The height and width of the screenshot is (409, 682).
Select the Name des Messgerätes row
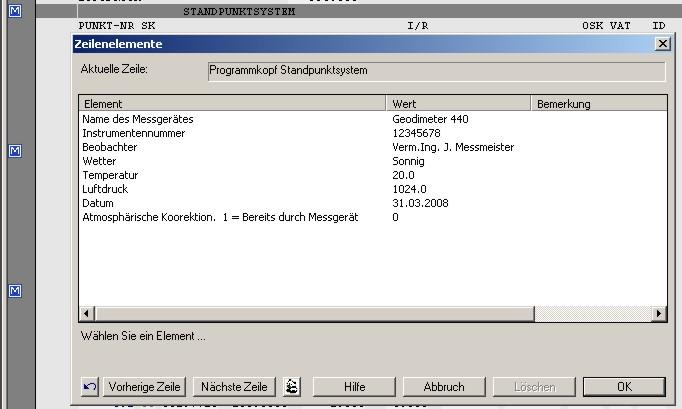[138, 119]
